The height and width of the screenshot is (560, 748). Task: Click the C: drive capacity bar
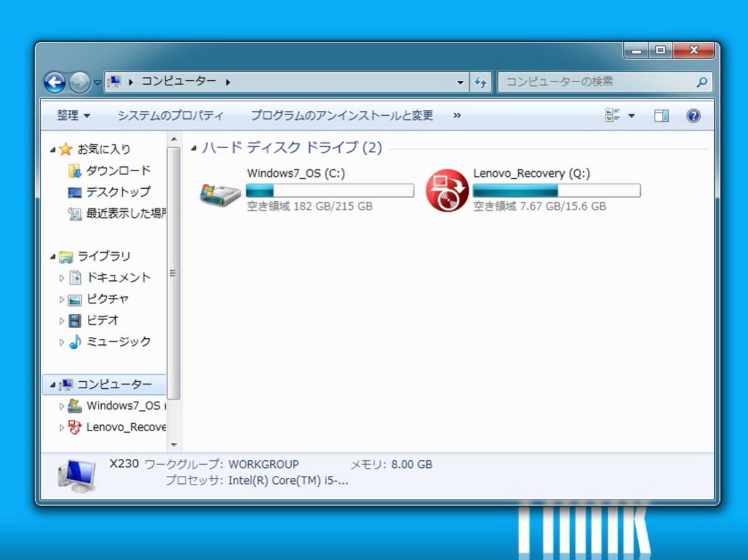click(330, 191)
